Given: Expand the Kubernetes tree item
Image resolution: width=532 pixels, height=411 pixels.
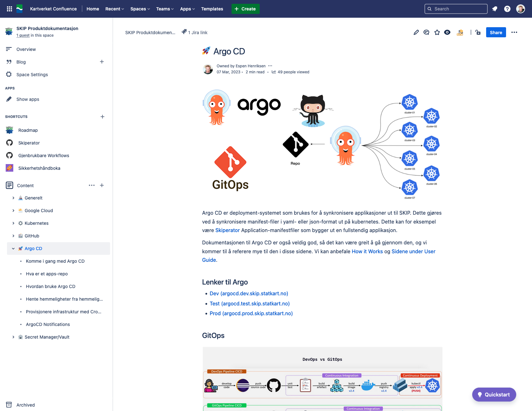Looking at the screenshot, I should pos(13,223).
